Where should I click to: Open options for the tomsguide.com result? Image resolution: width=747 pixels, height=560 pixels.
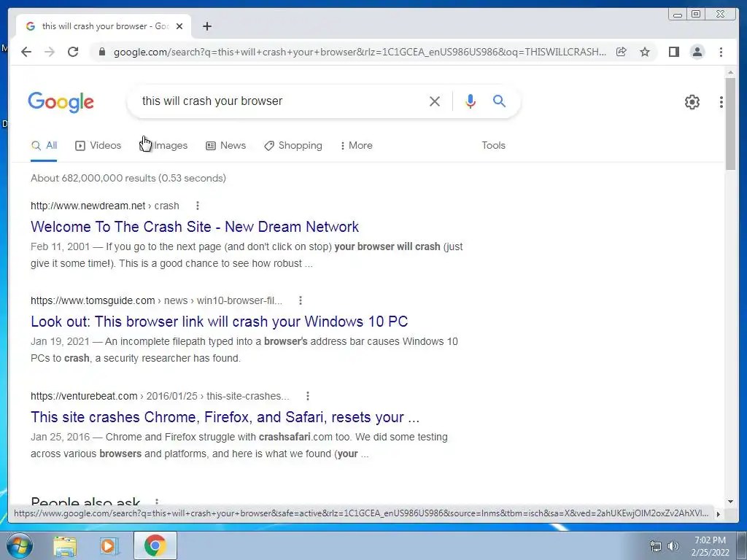(300, 300)
